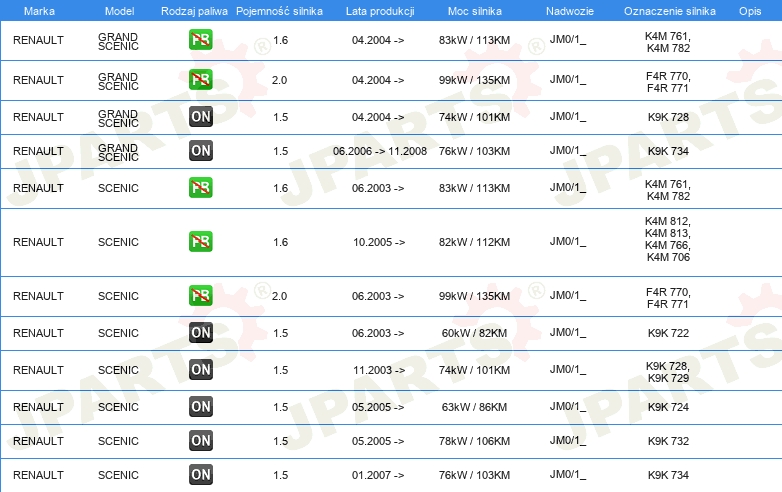Click PB petrol icon in Scenic 2.0 row
The height and width of the screenshot is (492, 782).
click(200, 296)
